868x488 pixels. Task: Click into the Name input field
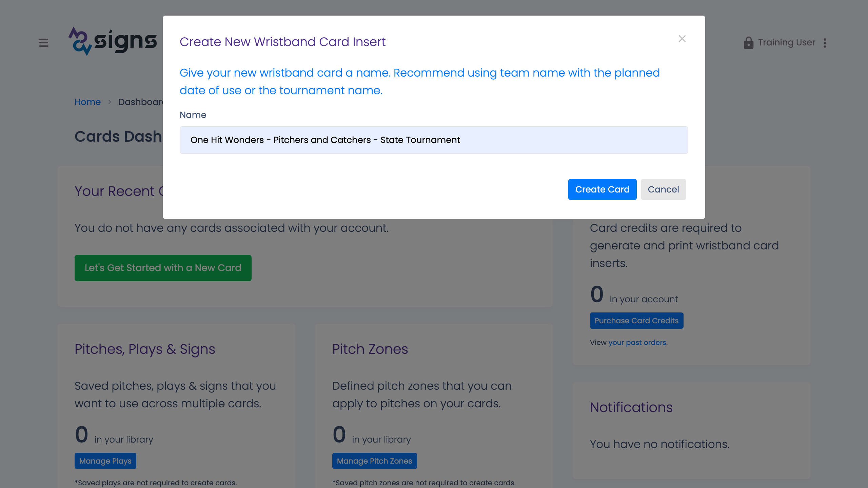click(x=434, y=140)
